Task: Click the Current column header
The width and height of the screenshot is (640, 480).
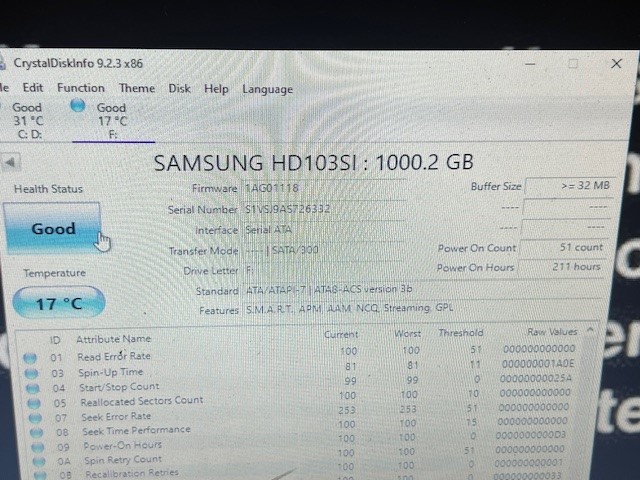Action: [x=341, y=334]
